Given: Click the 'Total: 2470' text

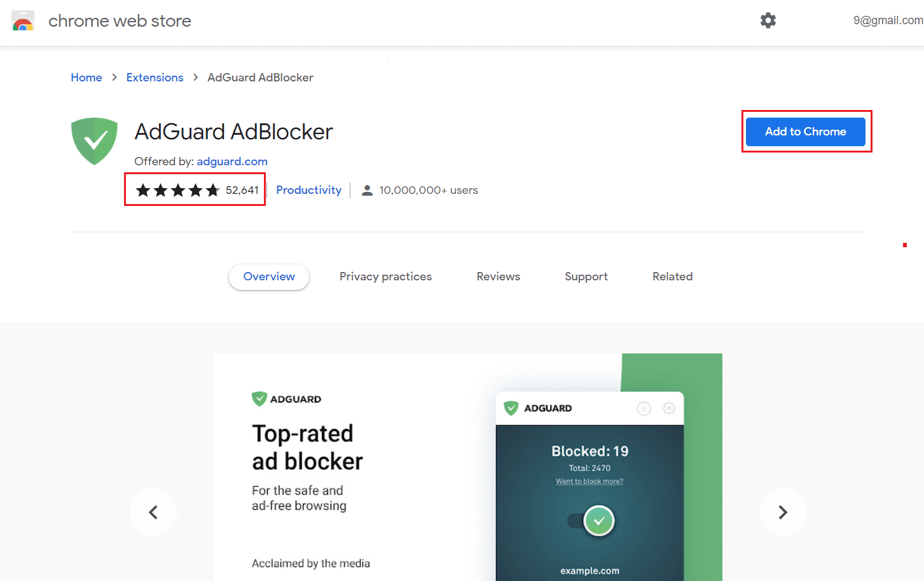Looking at the screenshot, I should click(590, 468).
